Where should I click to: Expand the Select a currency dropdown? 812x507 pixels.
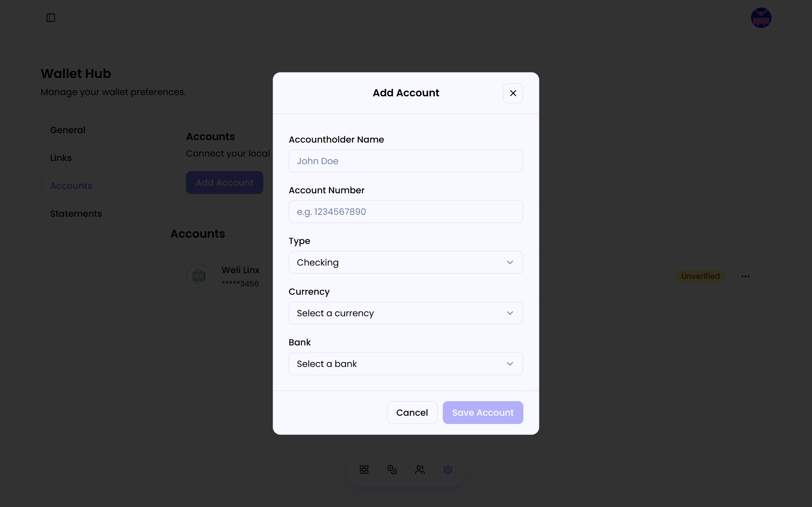[x=405, y=313]
